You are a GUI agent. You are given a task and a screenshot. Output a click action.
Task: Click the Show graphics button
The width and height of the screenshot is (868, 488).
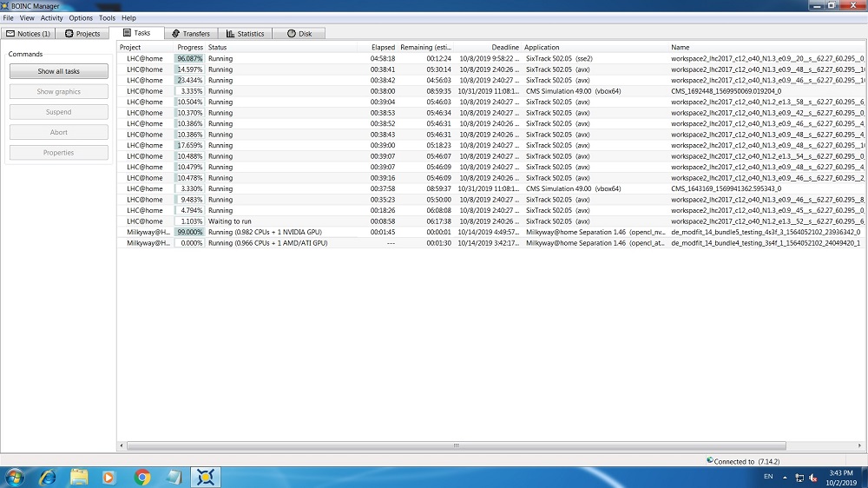pyautogui.click(x=59, y=92)
